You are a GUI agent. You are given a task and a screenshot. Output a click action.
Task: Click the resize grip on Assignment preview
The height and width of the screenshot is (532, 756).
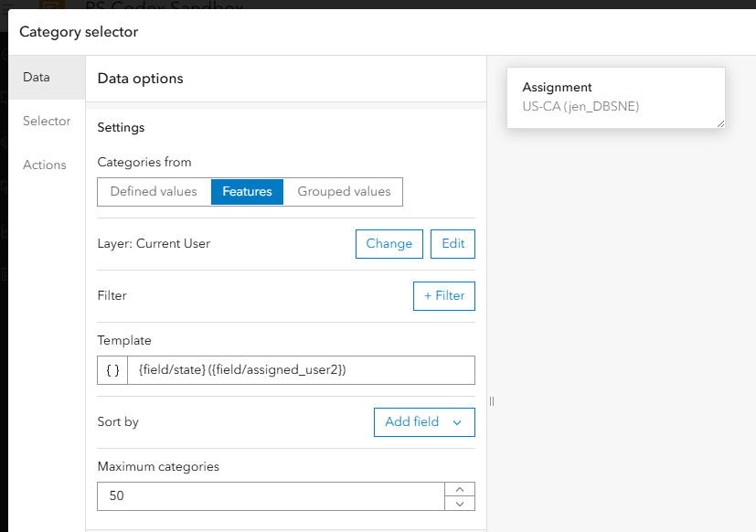click(x=720, y=123)
